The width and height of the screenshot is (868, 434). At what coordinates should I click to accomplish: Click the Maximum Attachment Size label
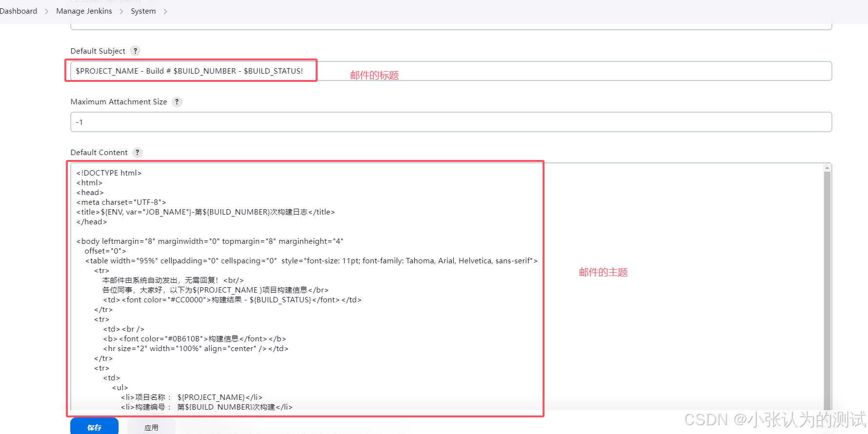119,101
